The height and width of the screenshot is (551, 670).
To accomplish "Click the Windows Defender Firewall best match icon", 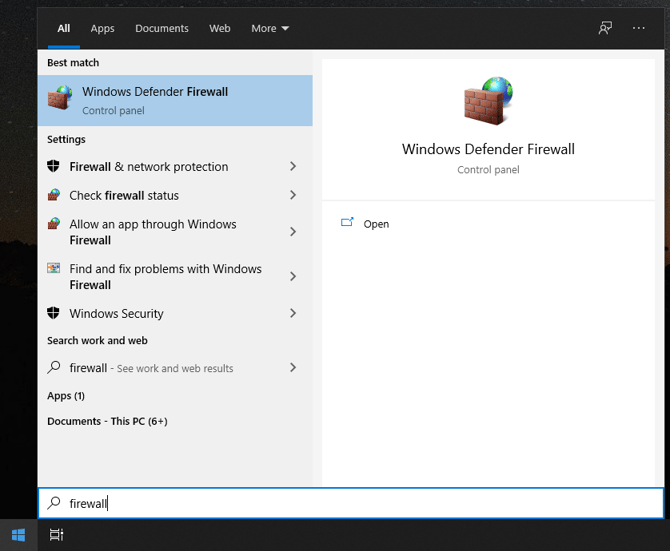I will coord(60,99).
